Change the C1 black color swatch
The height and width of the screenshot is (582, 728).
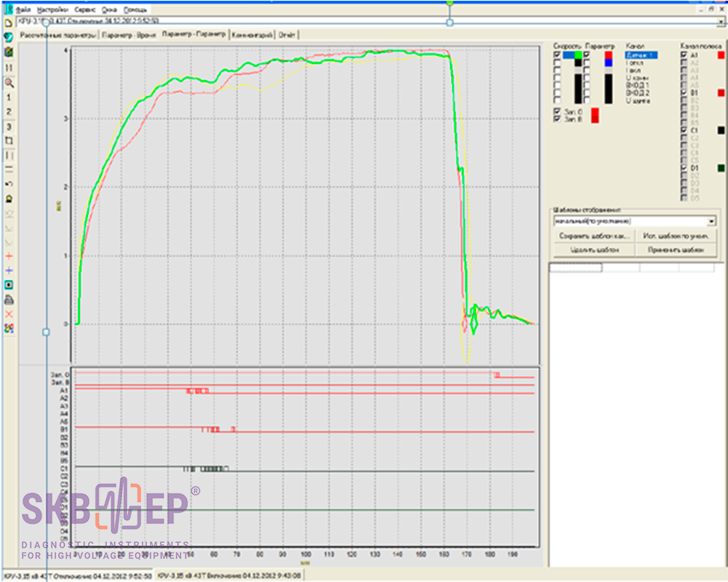[x=721, y=130]
